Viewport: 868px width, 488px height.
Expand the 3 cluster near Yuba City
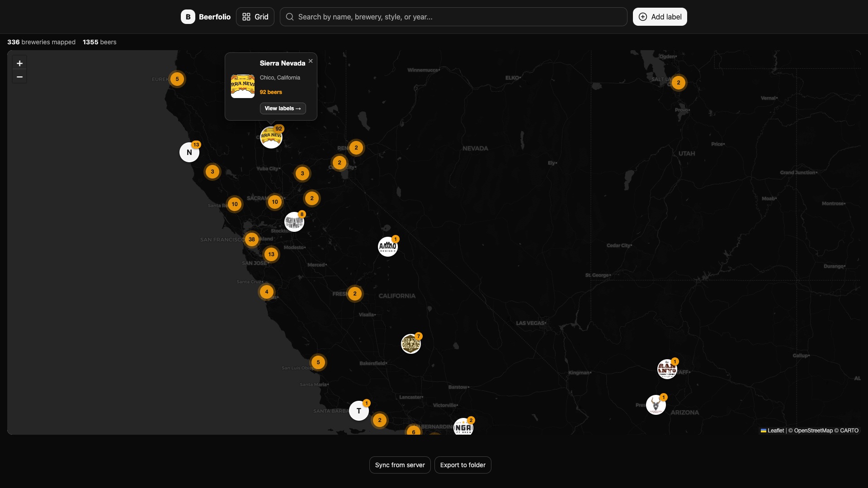pos(302,174)
